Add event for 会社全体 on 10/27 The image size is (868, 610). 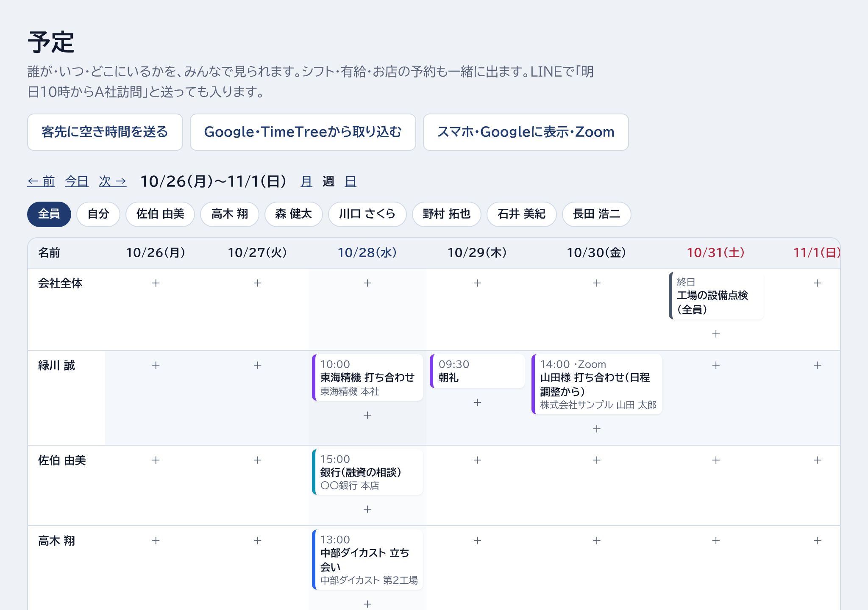(x=257, y=283)
